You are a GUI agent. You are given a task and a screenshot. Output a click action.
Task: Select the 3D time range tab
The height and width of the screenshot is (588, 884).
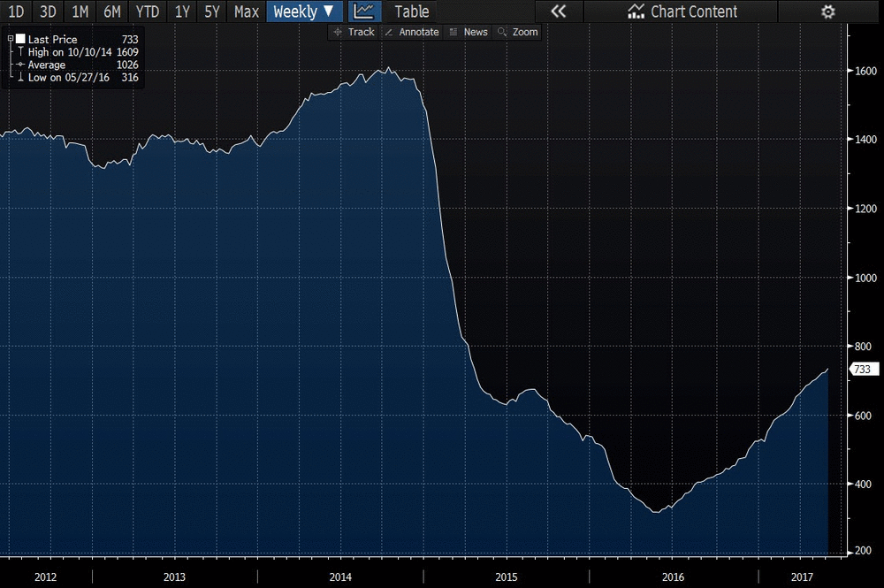(48, 11)
